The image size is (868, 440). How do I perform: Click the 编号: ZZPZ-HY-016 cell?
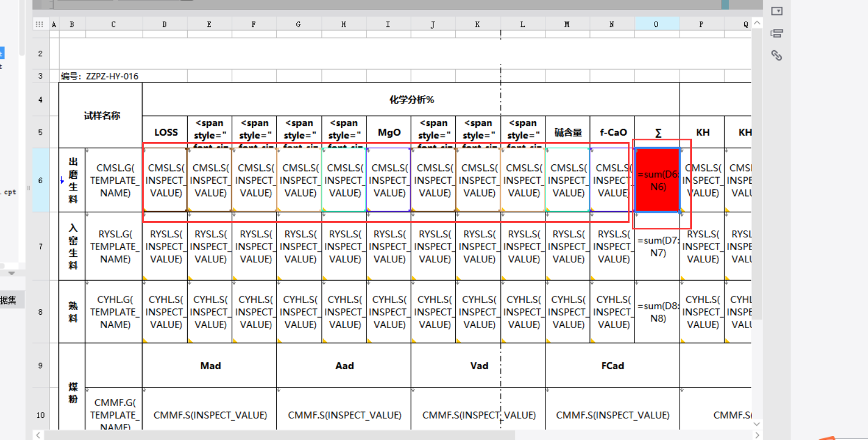click(x=100, y=76)
